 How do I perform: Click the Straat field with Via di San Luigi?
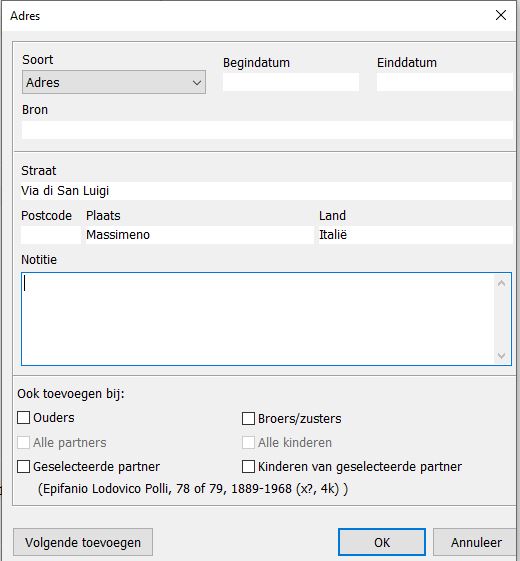(x=266, y=191)
